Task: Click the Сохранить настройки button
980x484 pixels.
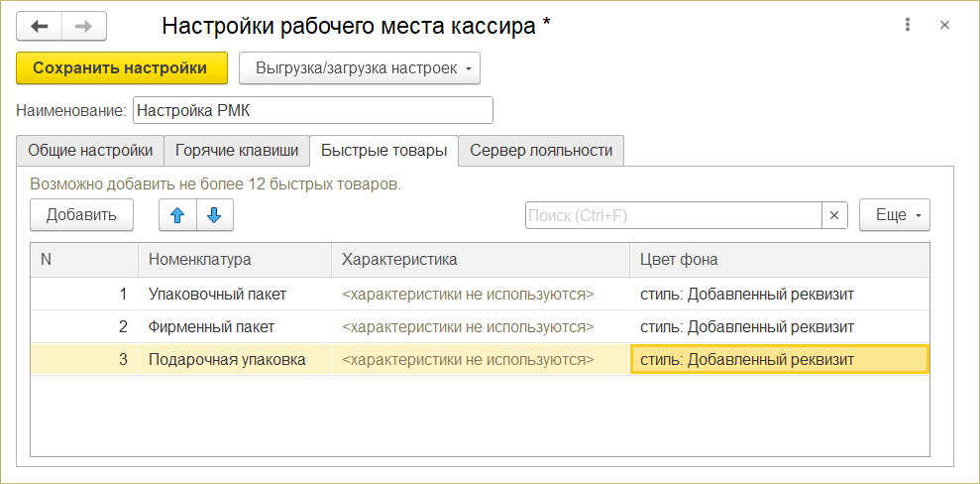Action: pos(121,67)
